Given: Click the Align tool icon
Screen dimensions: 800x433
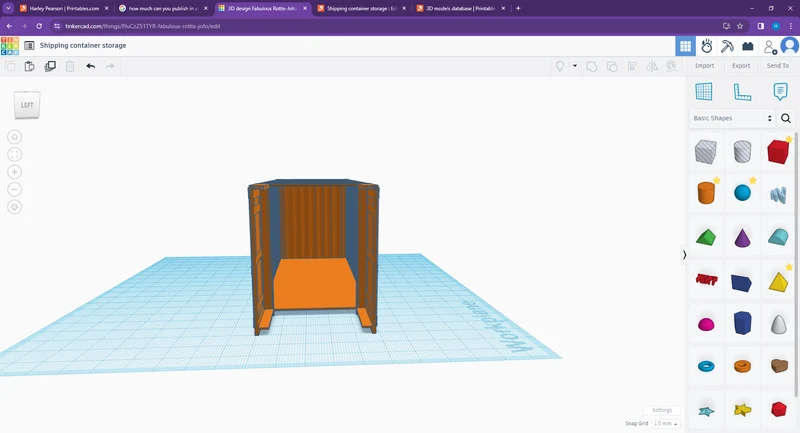Looking at the screenshot, I should tap(632, 66).
